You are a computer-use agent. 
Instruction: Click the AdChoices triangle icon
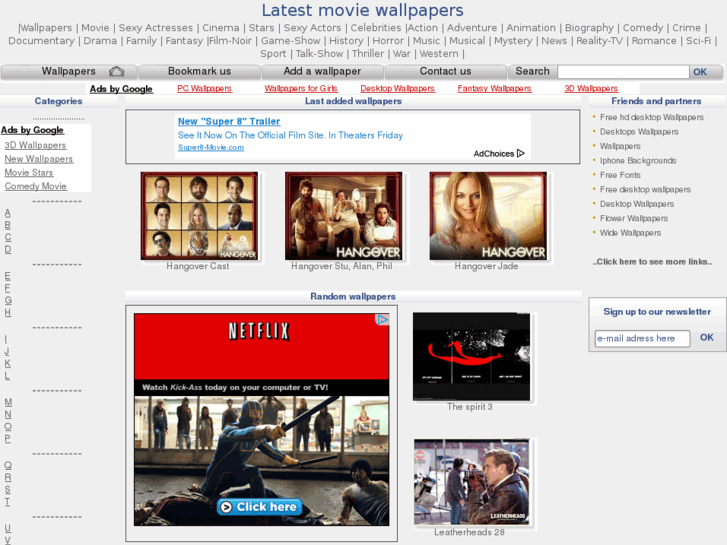point(521,153)
